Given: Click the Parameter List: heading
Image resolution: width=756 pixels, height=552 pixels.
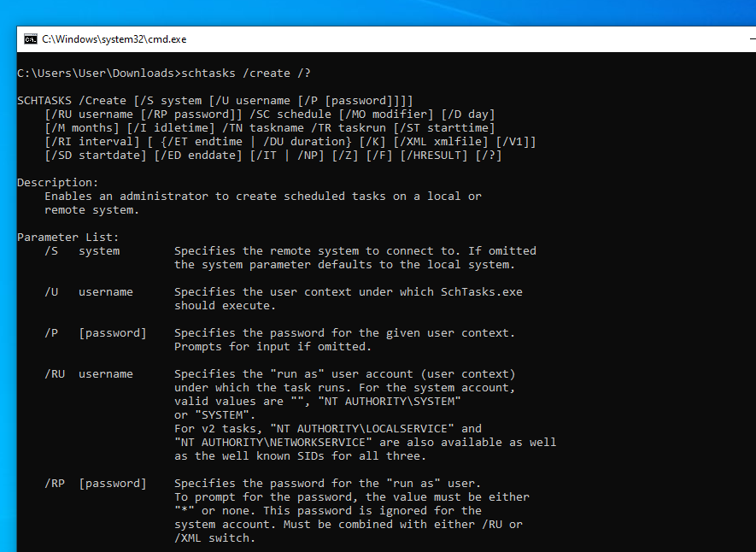Looking at the screenshot, I should (68, 238).
